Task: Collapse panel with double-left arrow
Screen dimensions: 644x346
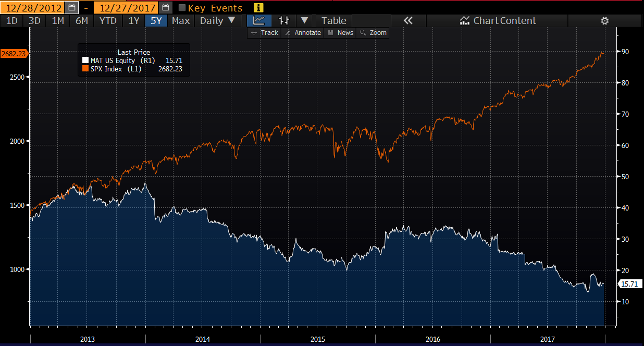Action: tap(408, 21)
